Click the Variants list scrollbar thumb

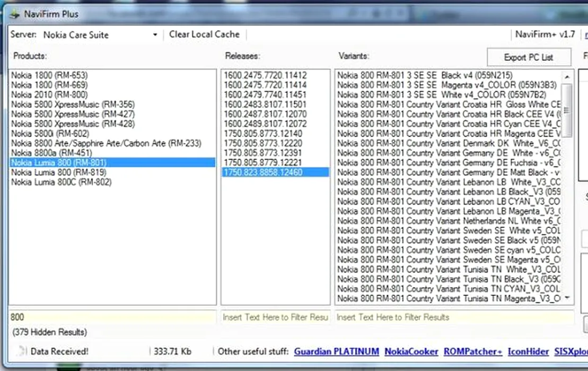[x=567, y=111]
